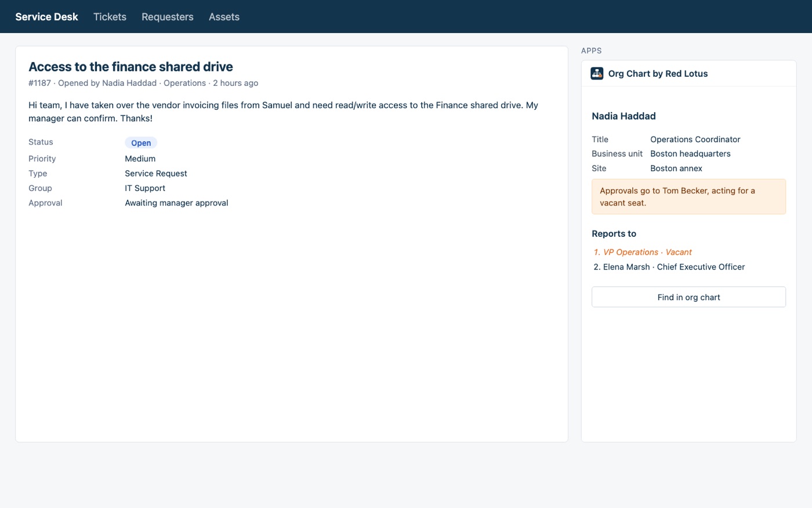Click the Nadia Haddad name in the org chart panel

click(623, 116)
